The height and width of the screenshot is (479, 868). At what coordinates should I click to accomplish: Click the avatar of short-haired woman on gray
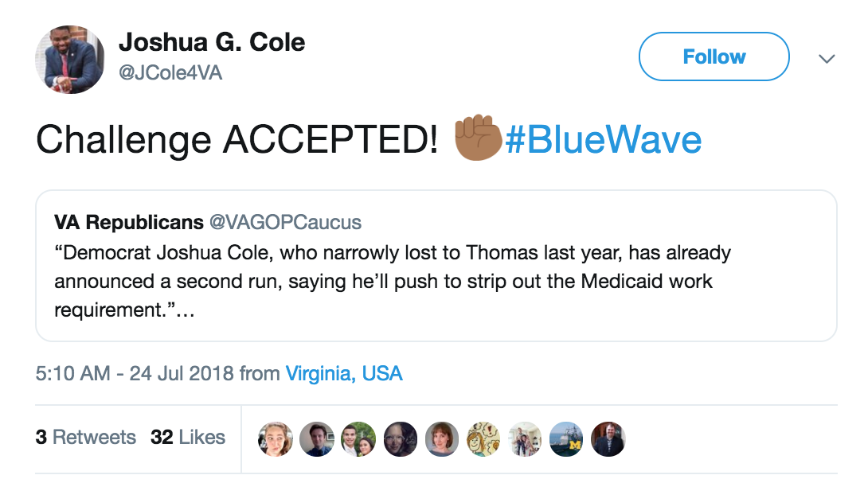click(x=441, y=438)
